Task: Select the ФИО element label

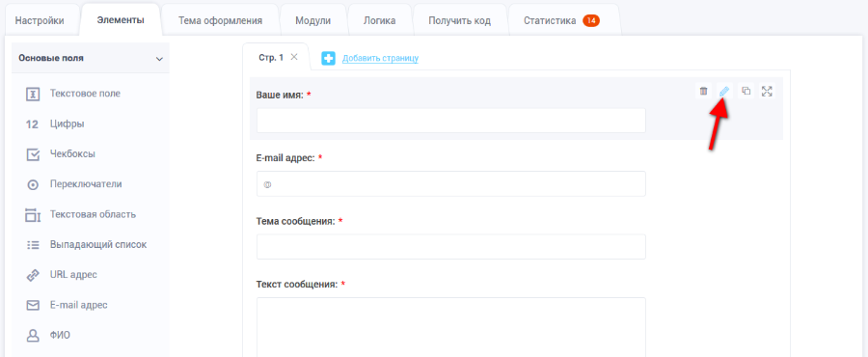Action: pyautogui.click(x=61, y=335)
